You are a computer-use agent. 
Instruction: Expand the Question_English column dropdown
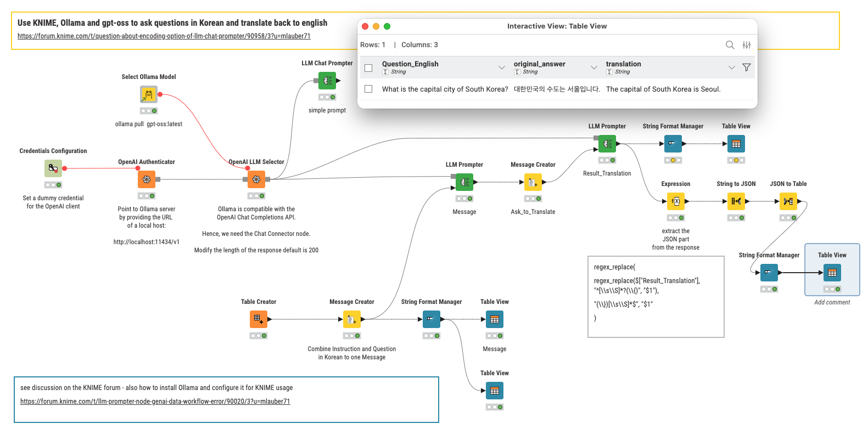501,67
